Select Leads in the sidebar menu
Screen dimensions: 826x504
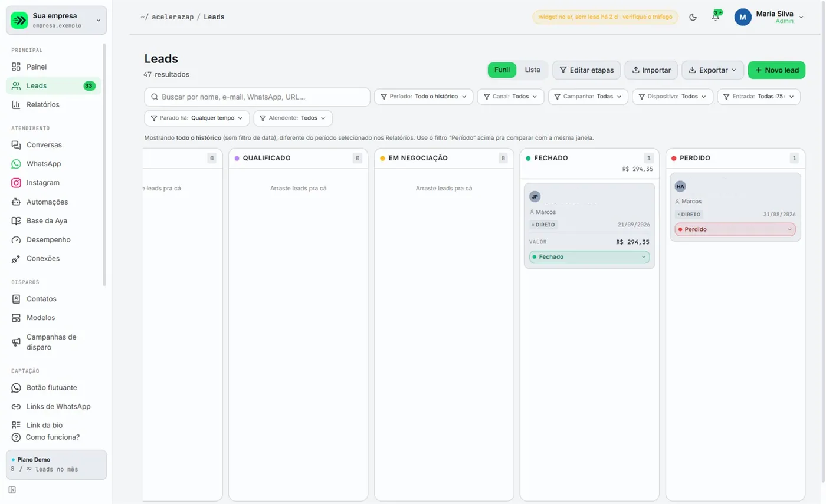(54, 85)
